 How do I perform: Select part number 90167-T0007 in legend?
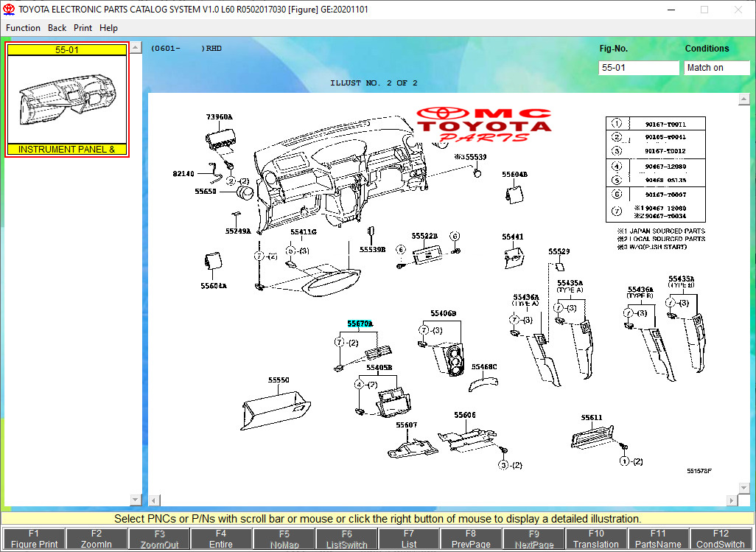[665, 195]
